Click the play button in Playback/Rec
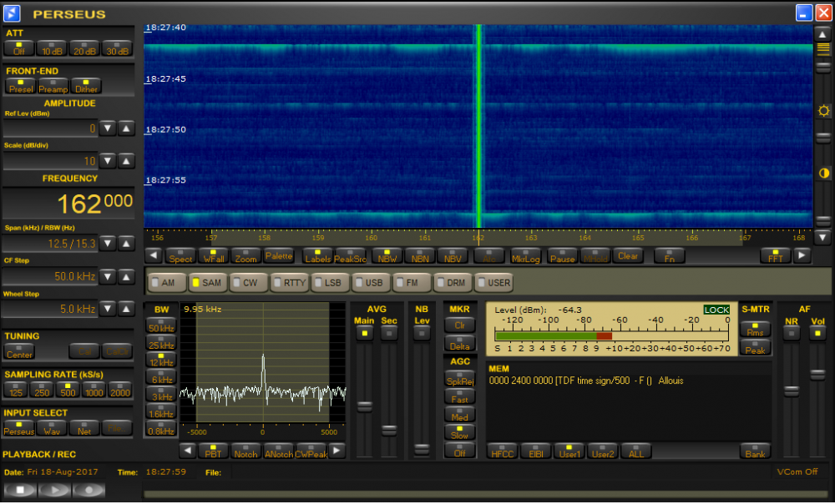The height and width of the screenshot is (504, 835). (54, 490)
